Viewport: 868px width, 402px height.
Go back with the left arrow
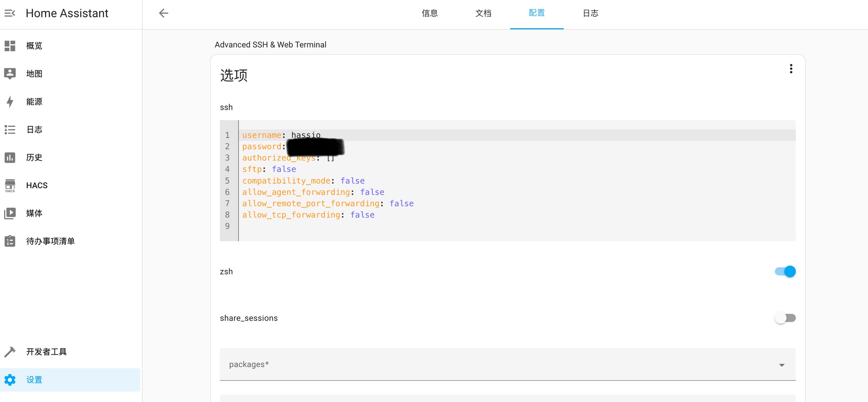point(163,13)
